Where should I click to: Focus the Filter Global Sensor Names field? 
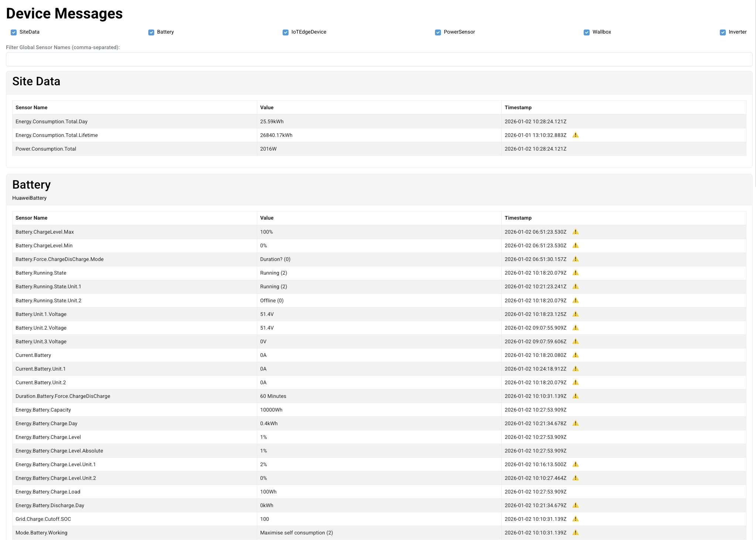coord(379,59)
